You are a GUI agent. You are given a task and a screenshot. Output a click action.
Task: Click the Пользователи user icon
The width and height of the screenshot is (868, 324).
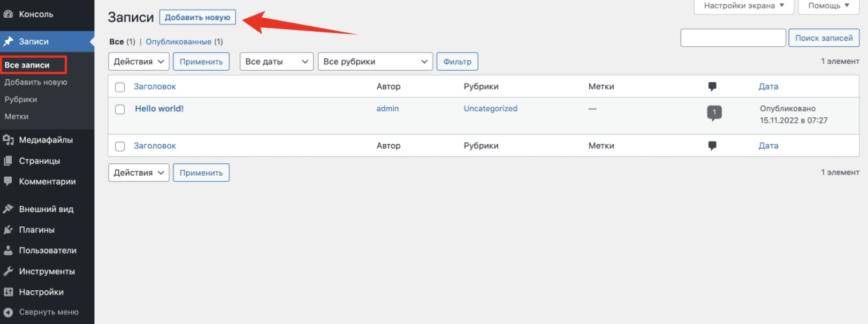[x=8, y=251]
